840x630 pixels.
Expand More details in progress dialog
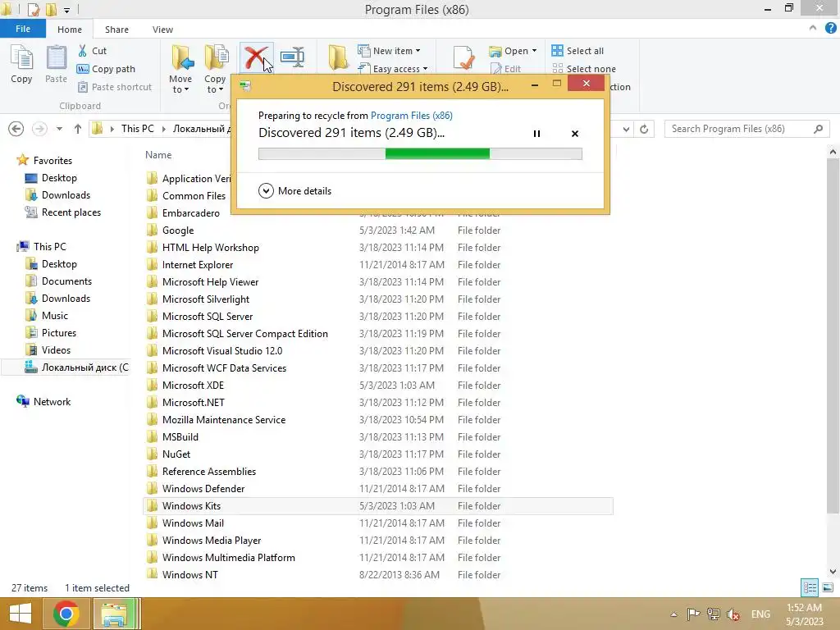294,190
